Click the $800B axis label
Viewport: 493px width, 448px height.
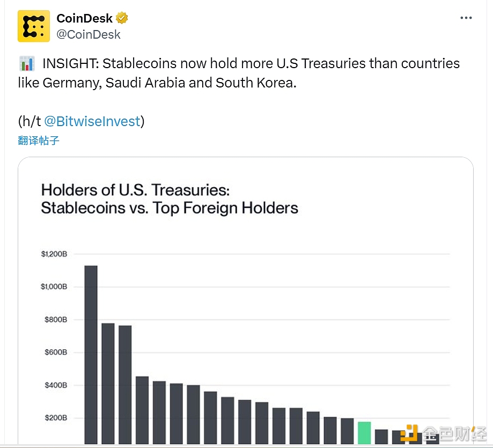coord(56,320)
